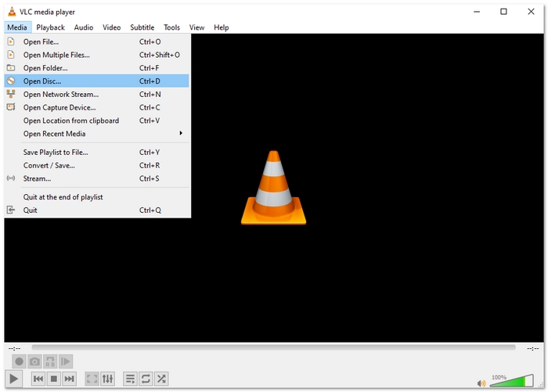548x392 pixels.
Task: Open the Media menu
Action: tap(17, 27)
